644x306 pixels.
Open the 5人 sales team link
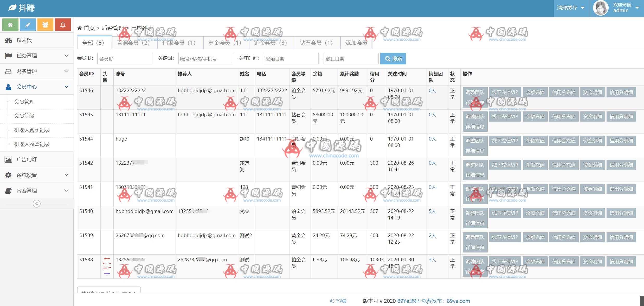[x=432, y=211]
